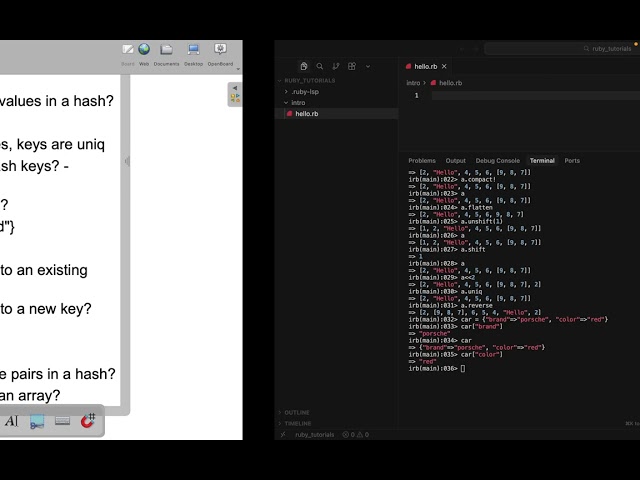Open the Source Control view
Screen dimensions: 640x480
coord(336,66)
